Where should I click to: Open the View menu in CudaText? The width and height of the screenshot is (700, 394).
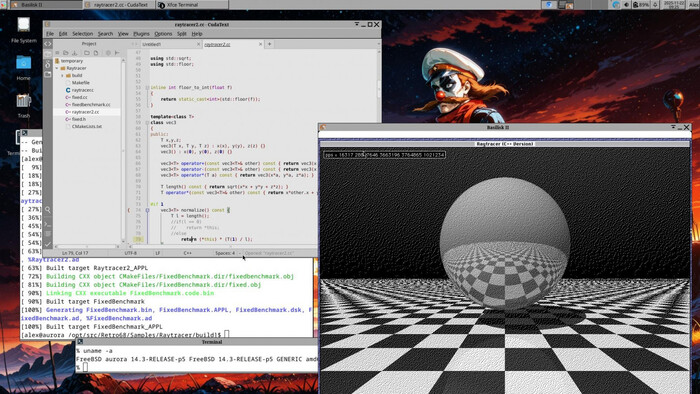[123, 34]
